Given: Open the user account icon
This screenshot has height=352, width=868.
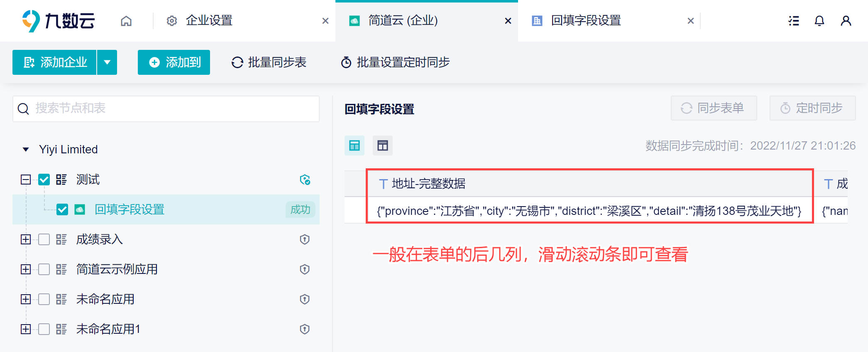Looking at the screenshot, I should coord(846,21).
